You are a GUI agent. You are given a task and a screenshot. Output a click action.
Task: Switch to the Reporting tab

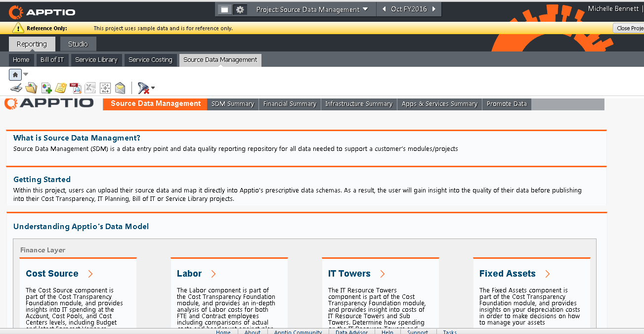tap(32, 44)
